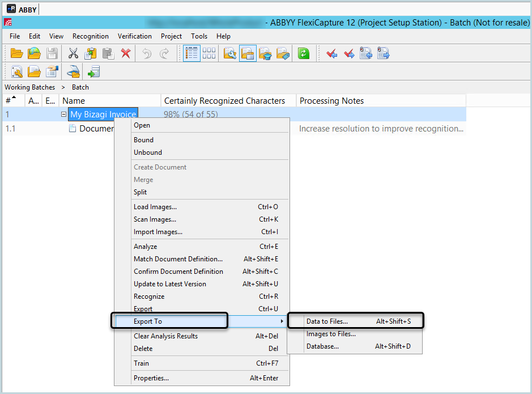Screen dimensions: 532x394
Task: Click the folder with graduation cap icon
Action: pos(265,53)
